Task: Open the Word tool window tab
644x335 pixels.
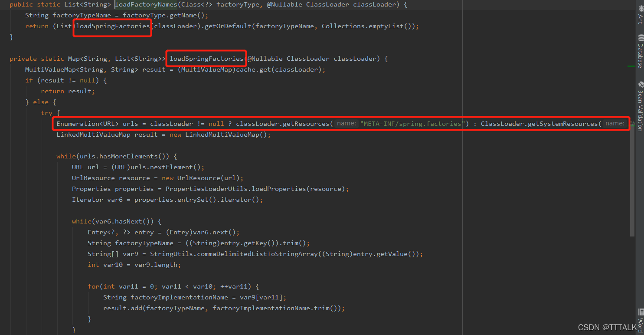Action: pos(640,320)
